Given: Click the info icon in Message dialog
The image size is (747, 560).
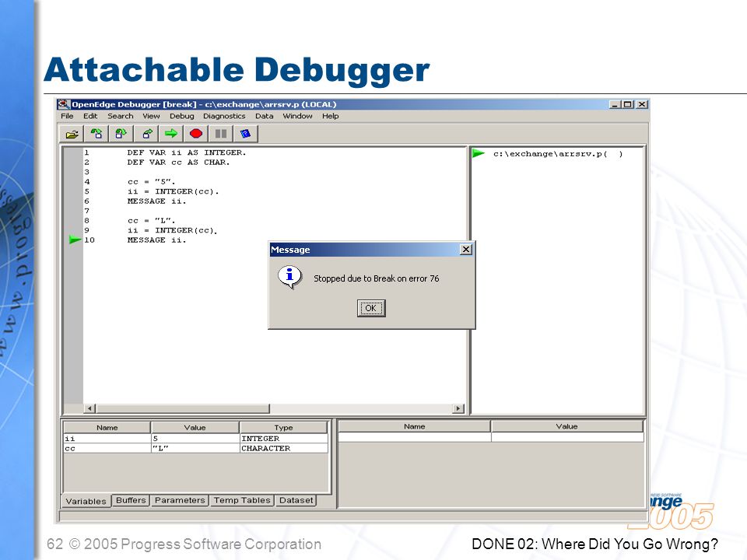Looking at the screenshot, I should [x=289, y=277].
